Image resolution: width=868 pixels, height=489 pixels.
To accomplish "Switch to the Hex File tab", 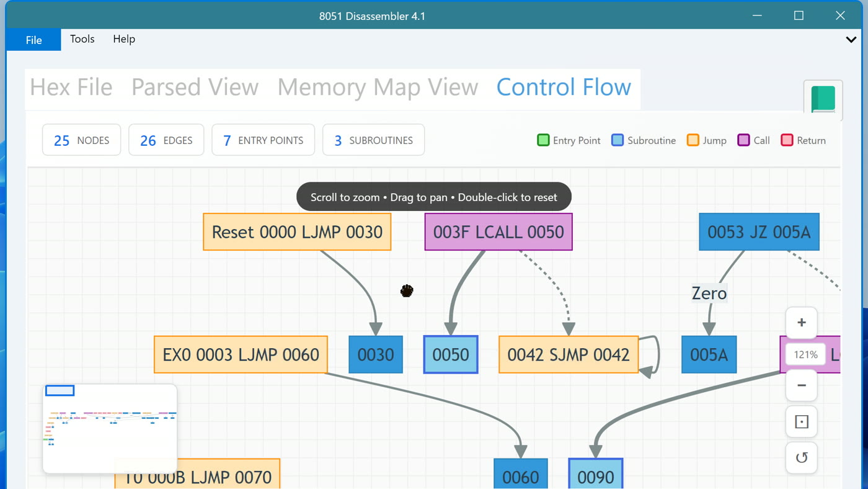I will point(71,87).
